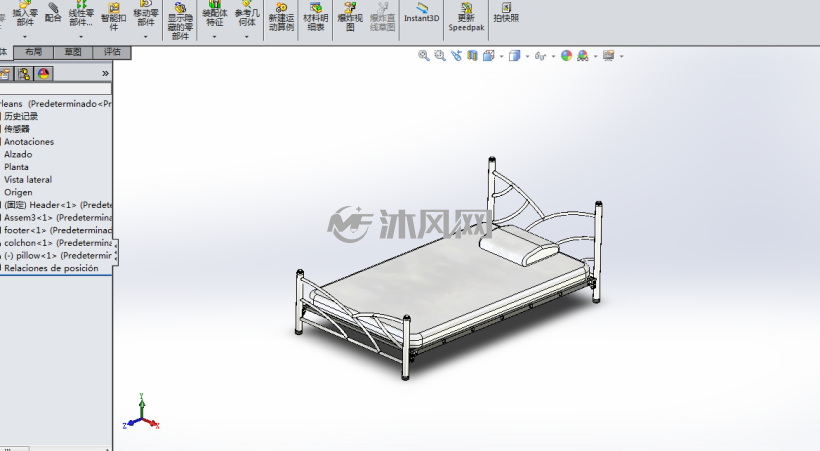Switch to the 评估 (Evaluate) tab

coord(112,52)
